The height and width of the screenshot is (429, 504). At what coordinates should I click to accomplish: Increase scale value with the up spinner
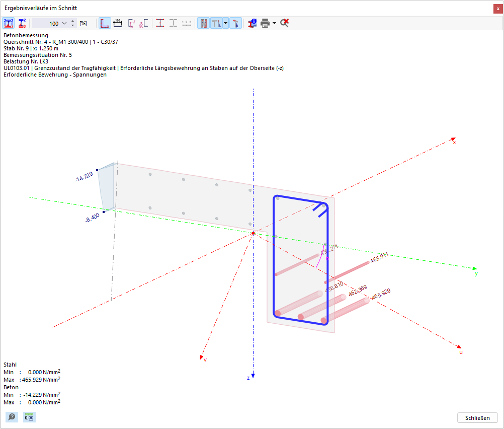click(73, 21)
